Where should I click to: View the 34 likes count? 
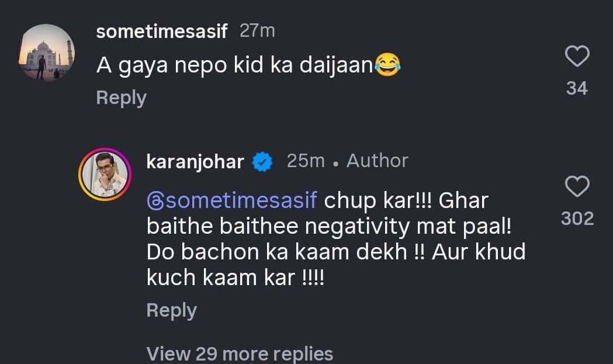click(577, 88)
